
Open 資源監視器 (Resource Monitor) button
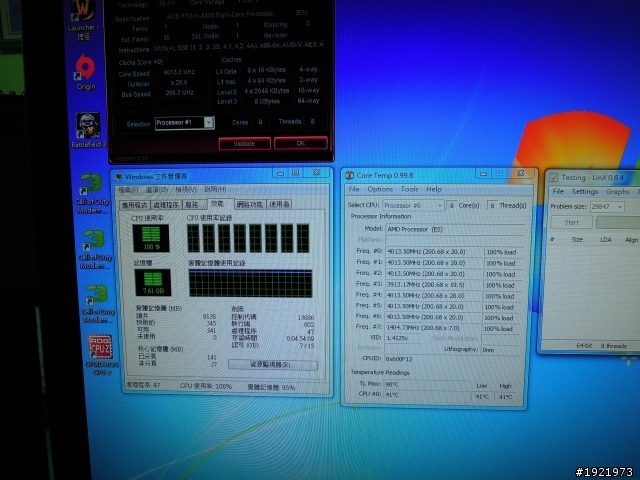point(273,364)
